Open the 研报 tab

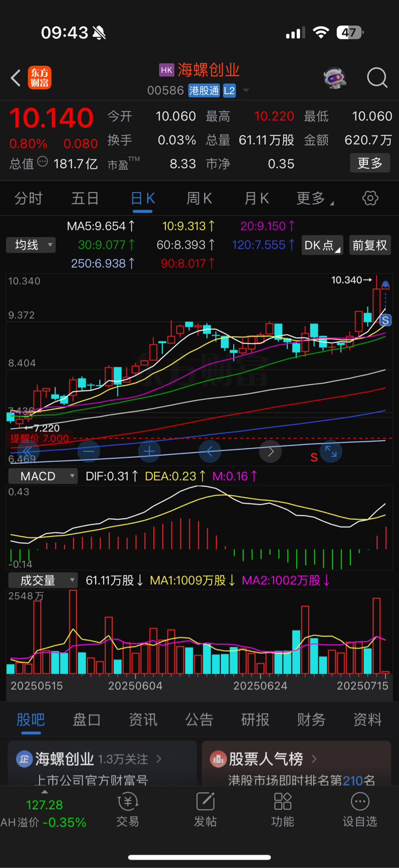tap(255, 719)
